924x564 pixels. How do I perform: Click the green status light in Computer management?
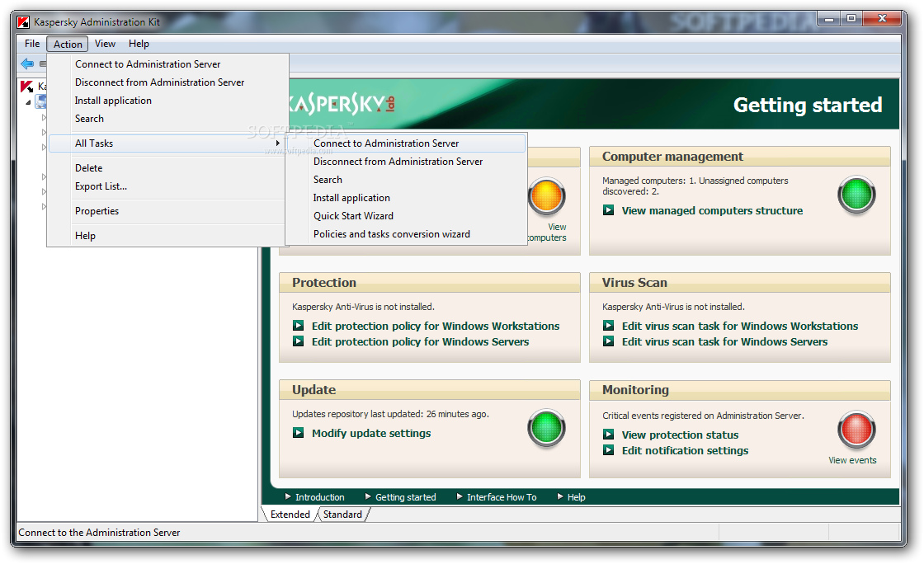[856, 195]
